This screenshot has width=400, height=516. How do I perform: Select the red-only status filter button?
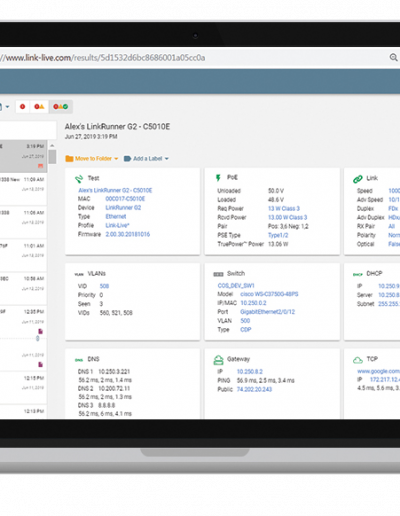pyautogui.click(x=22, y=107)
